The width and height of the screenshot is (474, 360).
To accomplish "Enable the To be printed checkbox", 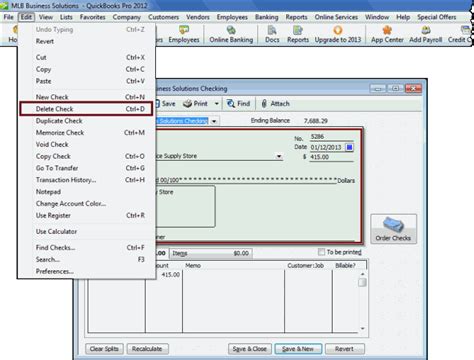I will 321,252.
